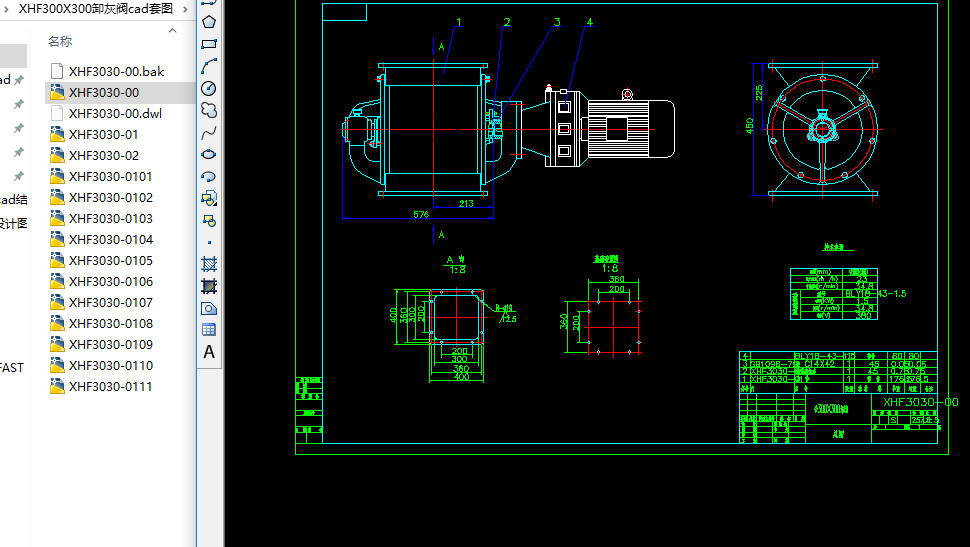Click the end-view wheel drawing of the valve
Image resolution: width=970 pixels, height=547 pixels.
point(822,129)
